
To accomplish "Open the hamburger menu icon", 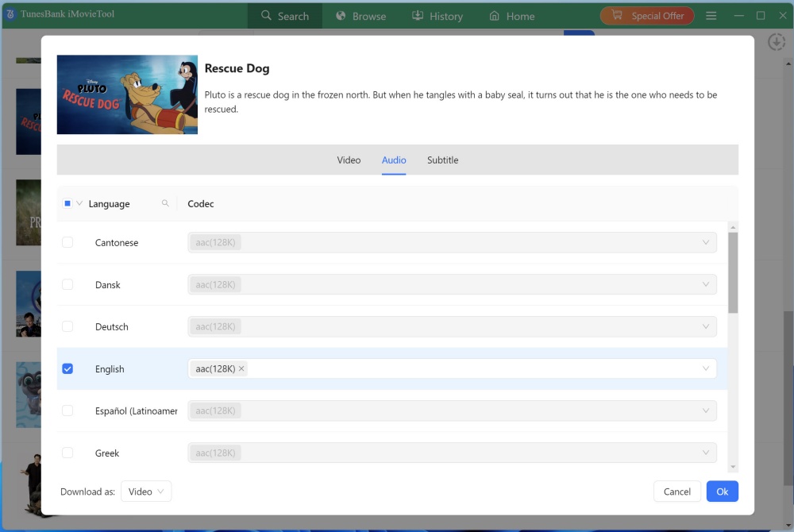I will point(711,16).
